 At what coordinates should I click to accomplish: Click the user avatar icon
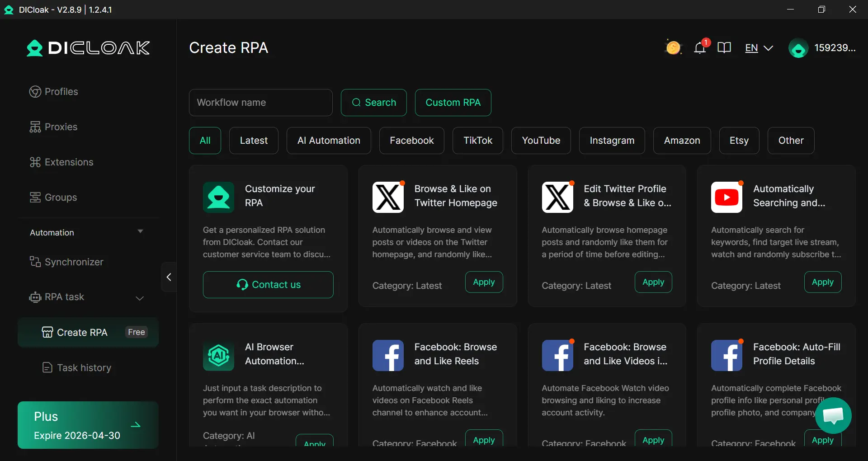coord(798,48)
